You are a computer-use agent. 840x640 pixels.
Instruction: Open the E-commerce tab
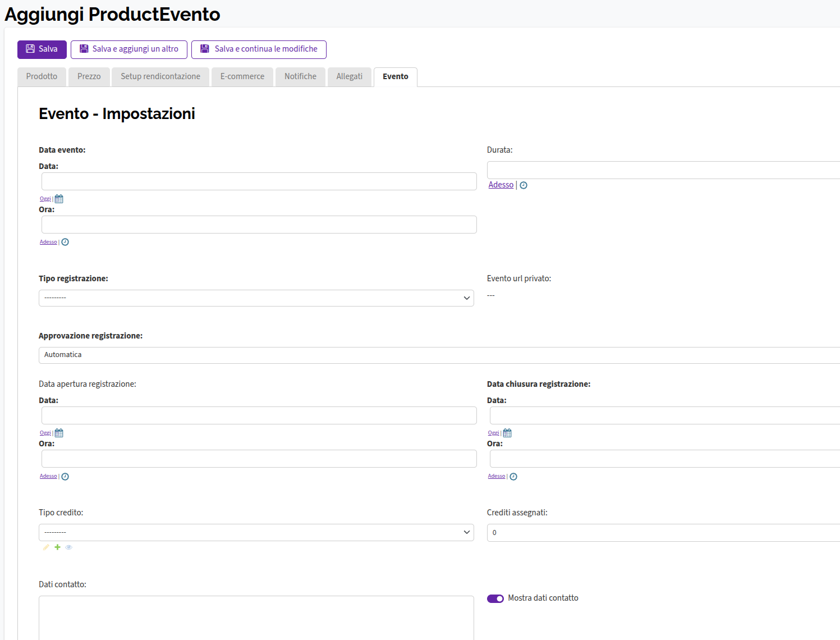coord(242,77)
